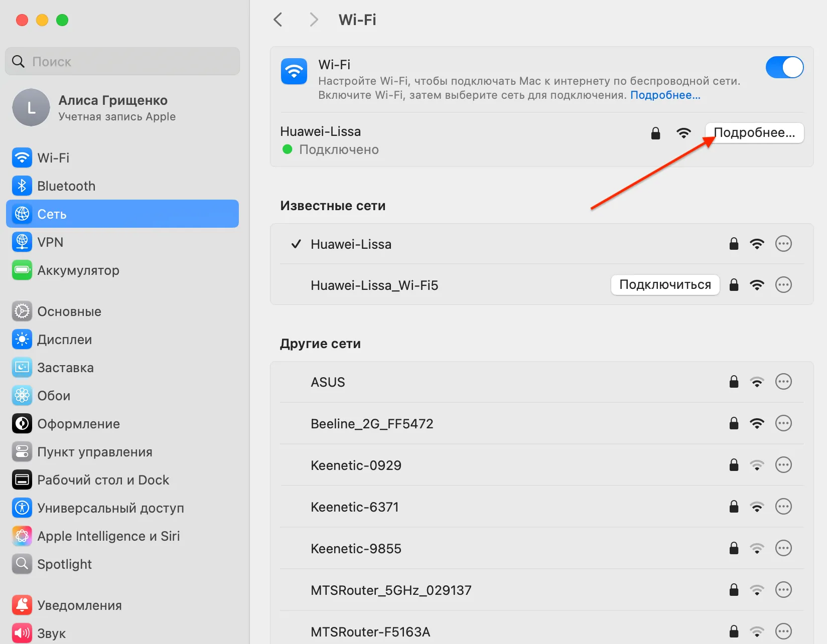
Task: Click the large Wi-Fi icon in header
Action: [294, 71]
